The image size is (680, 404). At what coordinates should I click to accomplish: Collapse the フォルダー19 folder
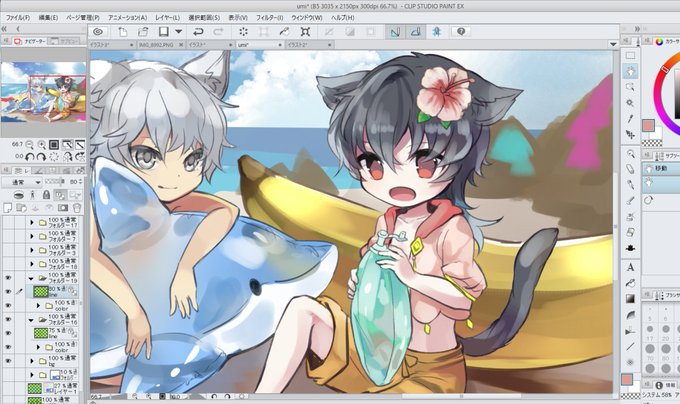coord(31,278)
